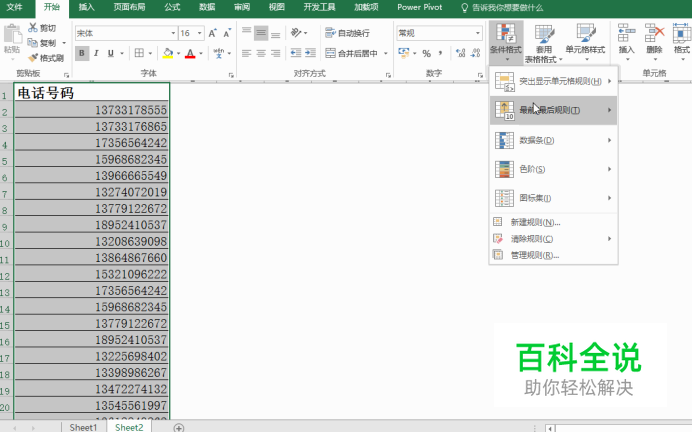Open Color Scales (色阶) submenu
Image resolution: width=692 pixels, height=432 pixels.
click(553, 169)
